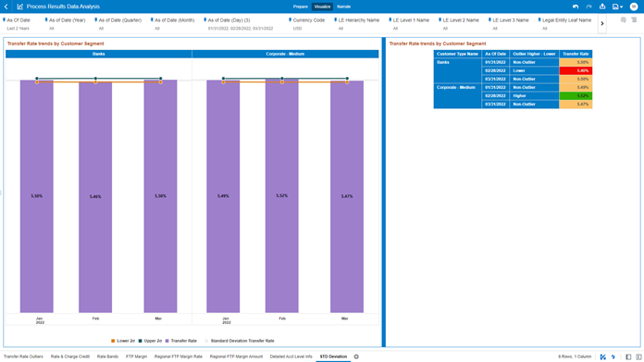Open the Rate & Charge Credit canvas tab
This screenshot has width=644, height=362.
(x=70, y=356)
